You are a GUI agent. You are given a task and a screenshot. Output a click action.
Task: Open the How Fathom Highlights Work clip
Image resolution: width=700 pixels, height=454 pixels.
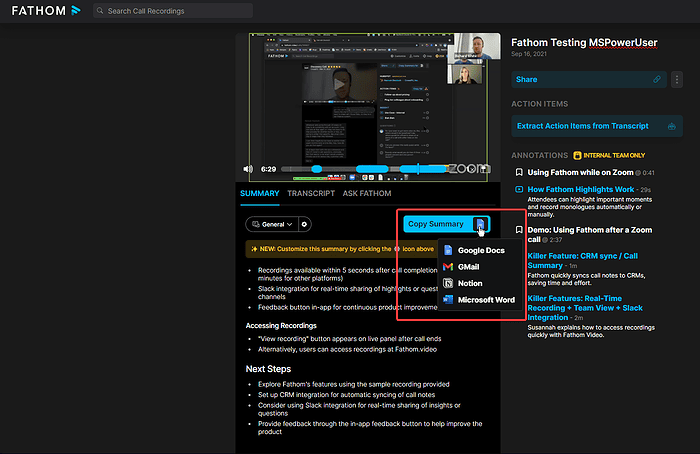tap(580, 189)
